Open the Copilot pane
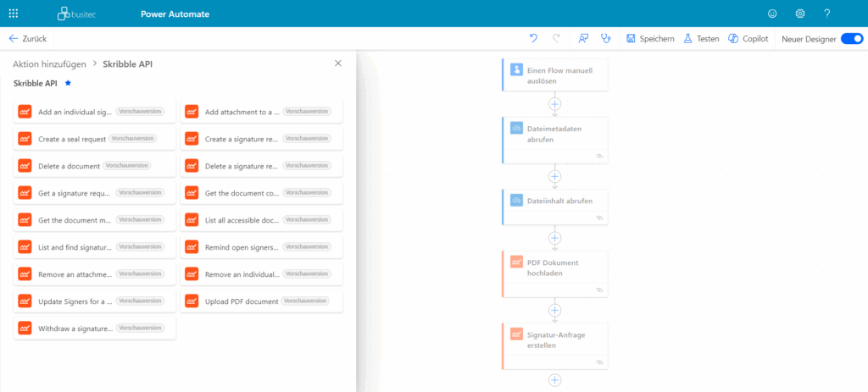Screen dimensions: 868x392 [x=748, y=39]
